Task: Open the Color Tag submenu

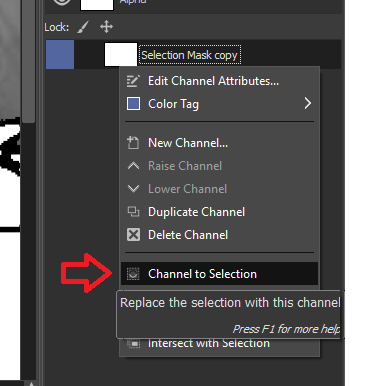Action: pyautogui.click(x=219, y=104)
